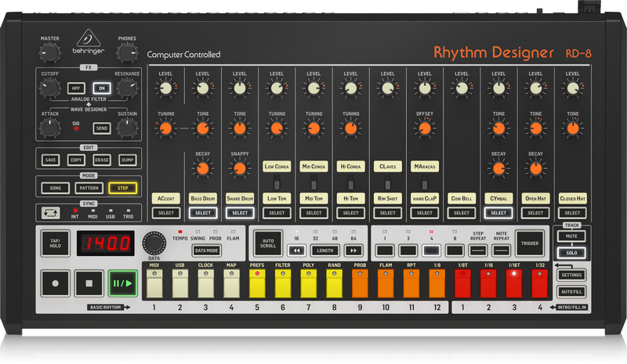
Task: Flip the Maracas/Hand Clap switch
Action: [424, 185]
